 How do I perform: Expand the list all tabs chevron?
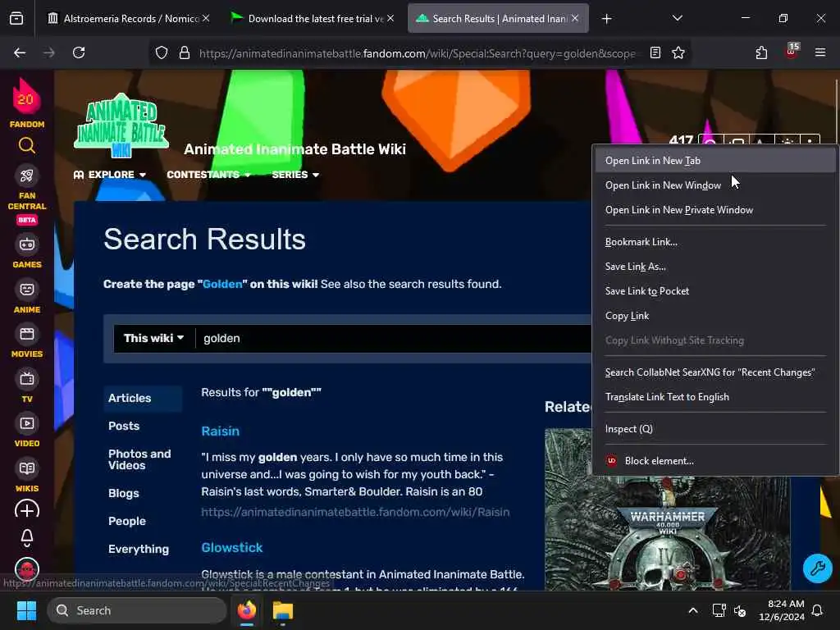click(677, 19)
